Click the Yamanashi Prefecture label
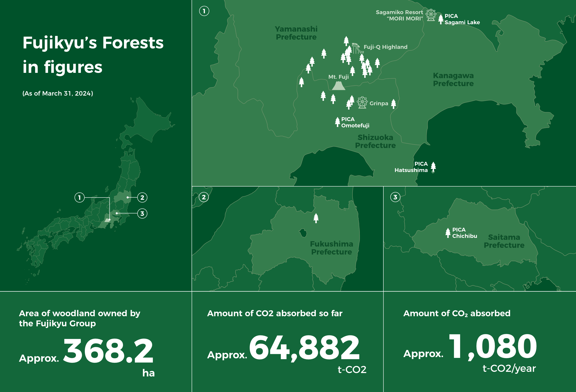 tap(296, 33)
